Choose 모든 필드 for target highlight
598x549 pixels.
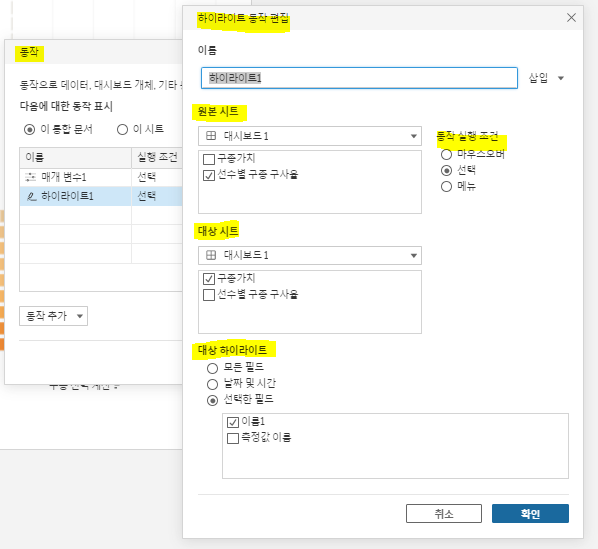coord(212,368)
